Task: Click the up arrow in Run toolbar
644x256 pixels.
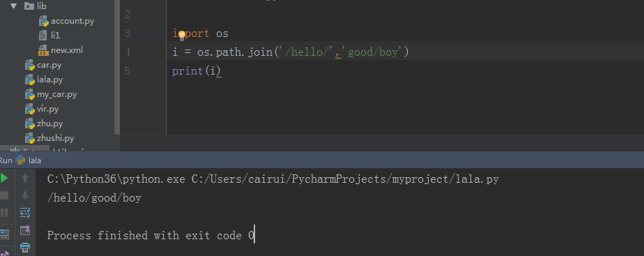Action: point(25,178)
